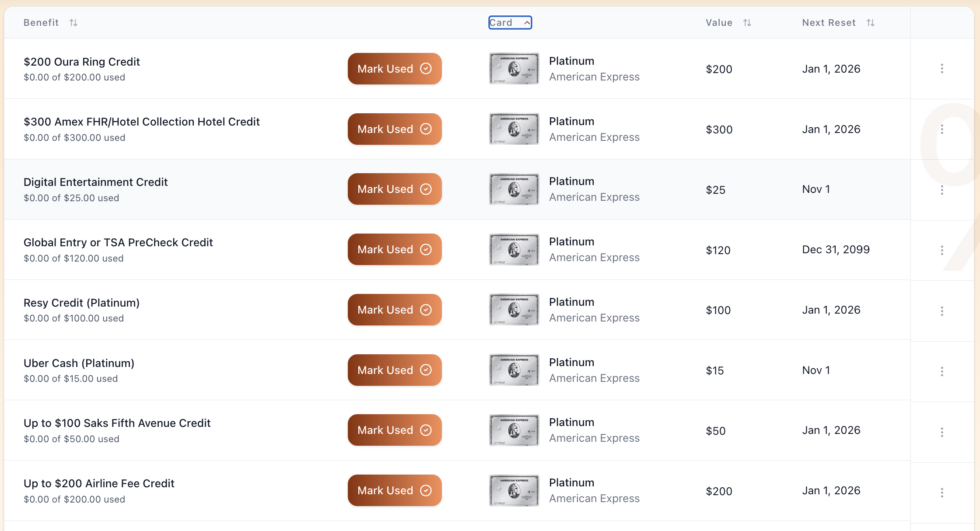Open three-dot menu for Amex FHR Hotel Credit
This screenshot has width=980, height=531.
tap(942, 129)
